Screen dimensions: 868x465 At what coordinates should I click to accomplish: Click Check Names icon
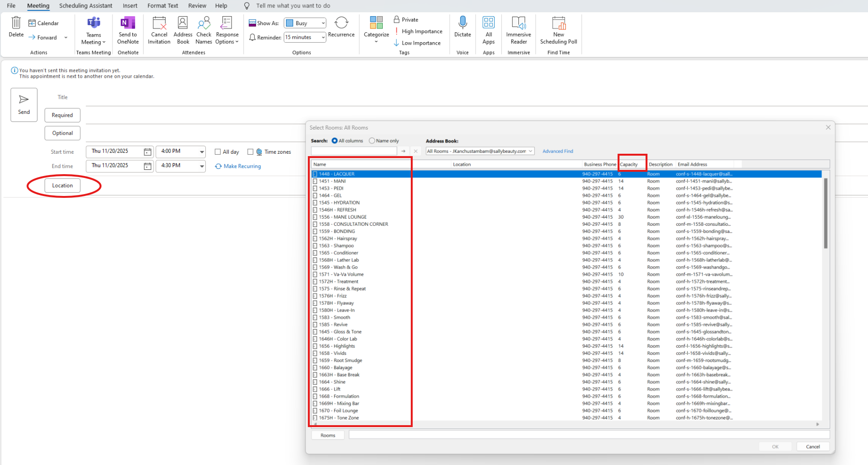point(204,23)
